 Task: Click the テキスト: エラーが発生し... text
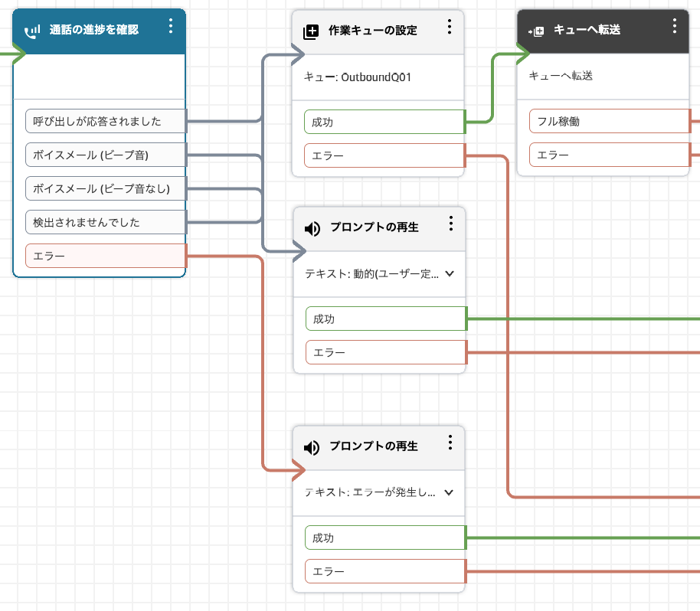click(370, 492)
